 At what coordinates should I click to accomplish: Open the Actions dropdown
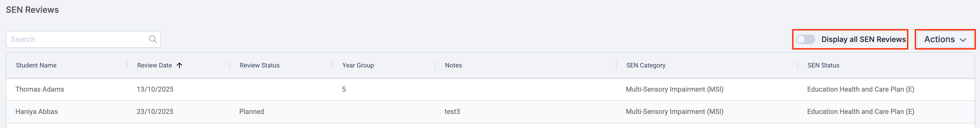(x=945, y=39)
